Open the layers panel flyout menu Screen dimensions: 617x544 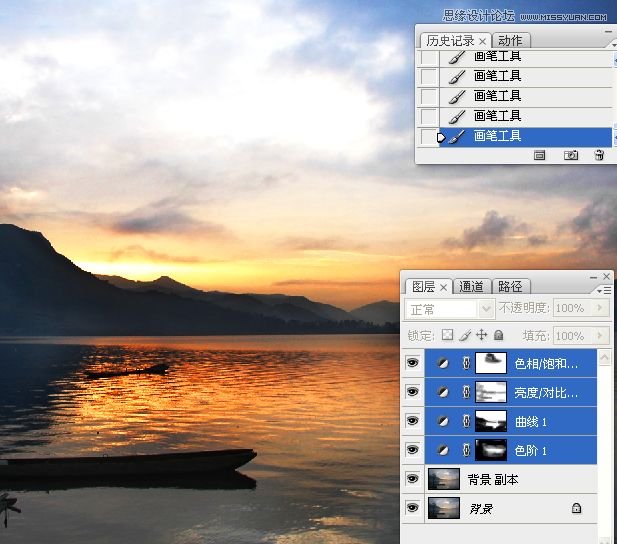coord(604,291)
